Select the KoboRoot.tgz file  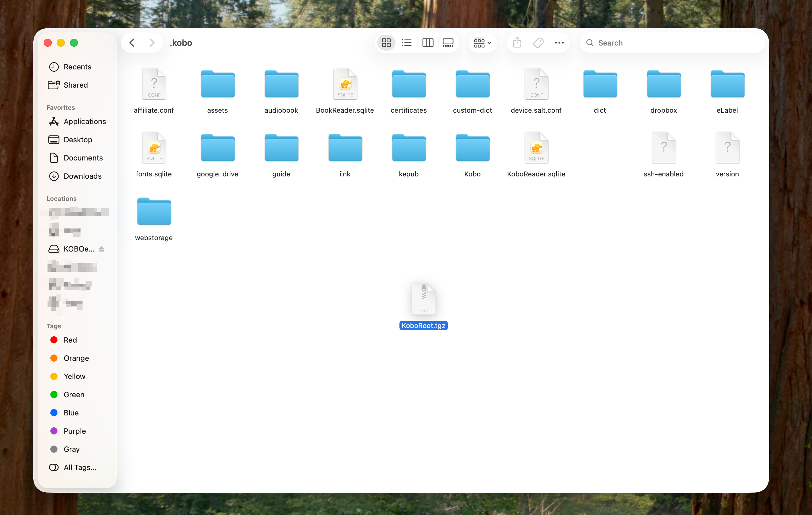tap(424, 300)
